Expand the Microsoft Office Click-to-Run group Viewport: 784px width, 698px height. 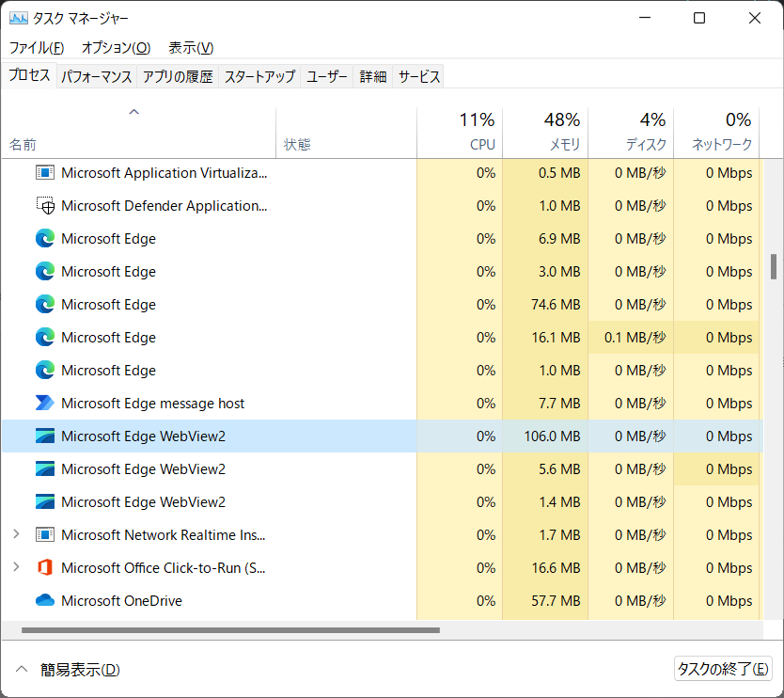coord(17,567)
